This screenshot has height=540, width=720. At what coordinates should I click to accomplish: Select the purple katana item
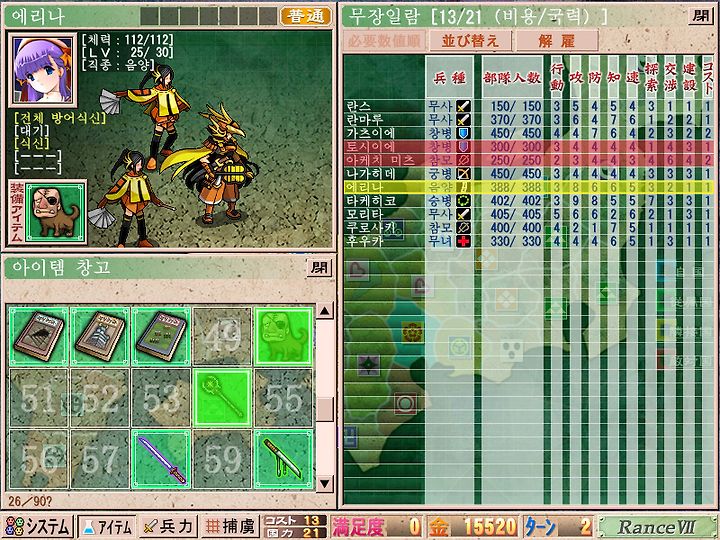coord(161,459)
